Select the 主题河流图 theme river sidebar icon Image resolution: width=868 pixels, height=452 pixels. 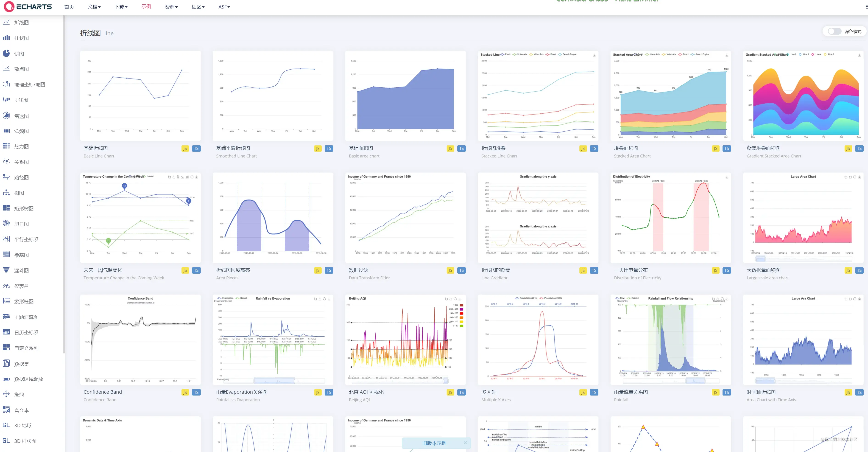pos(6,317)
